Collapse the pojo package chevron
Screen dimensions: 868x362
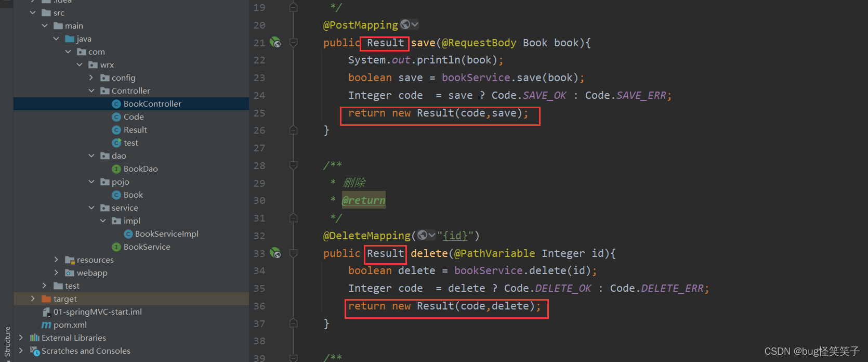point(91,182)
